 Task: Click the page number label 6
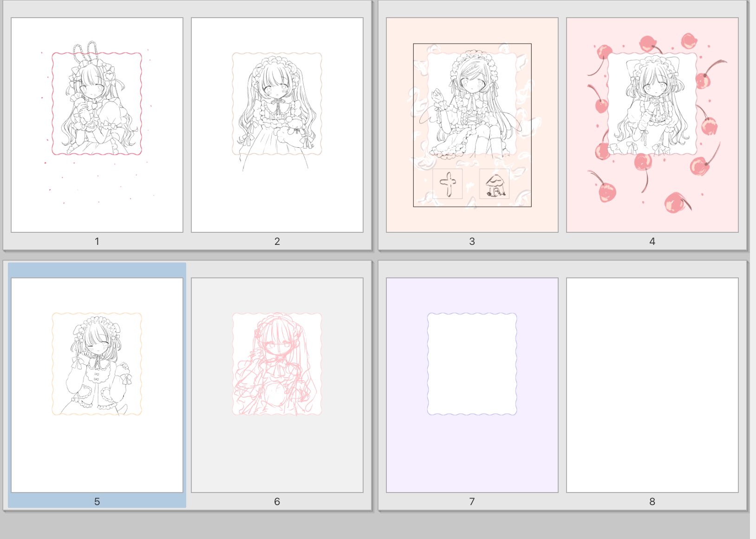[277, 501]
